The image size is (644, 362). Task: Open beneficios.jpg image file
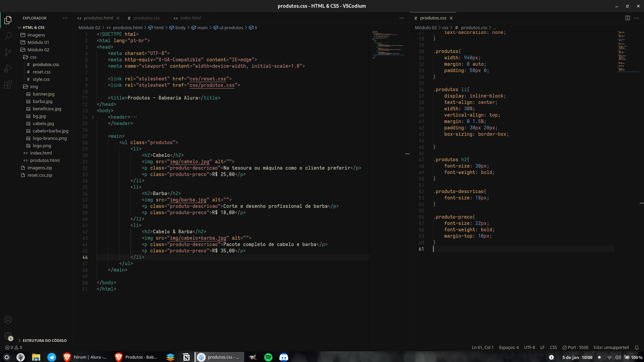click(47, 109)
